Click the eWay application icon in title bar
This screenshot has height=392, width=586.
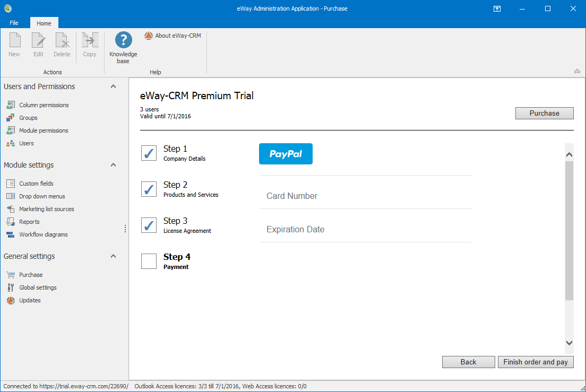pos(8,8)
